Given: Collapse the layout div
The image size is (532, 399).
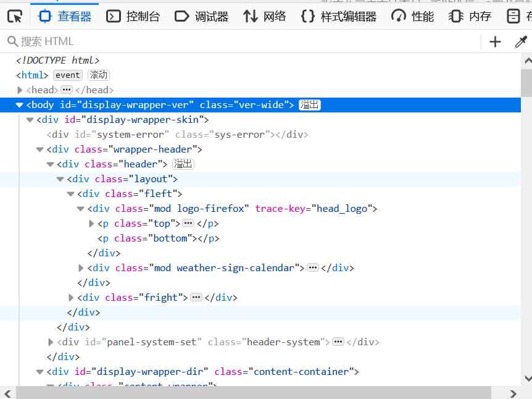Looking at the screenshot, I should point(60,179).
